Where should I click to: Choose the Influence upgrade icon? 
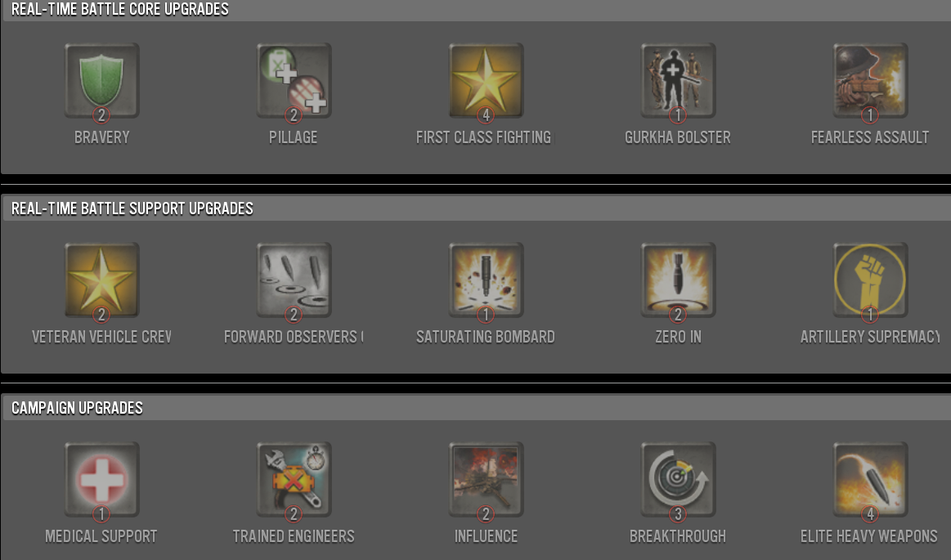(x=486, y=479)
